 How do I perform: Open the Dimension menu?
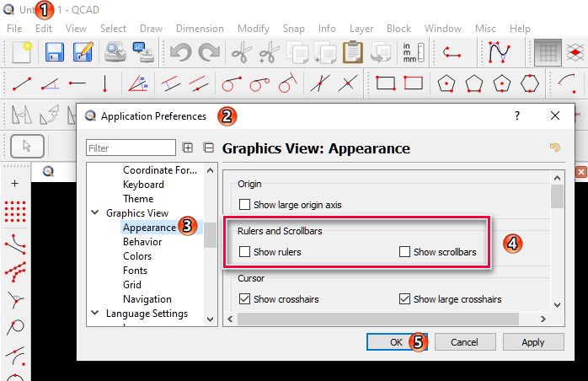tap(200, 28)
